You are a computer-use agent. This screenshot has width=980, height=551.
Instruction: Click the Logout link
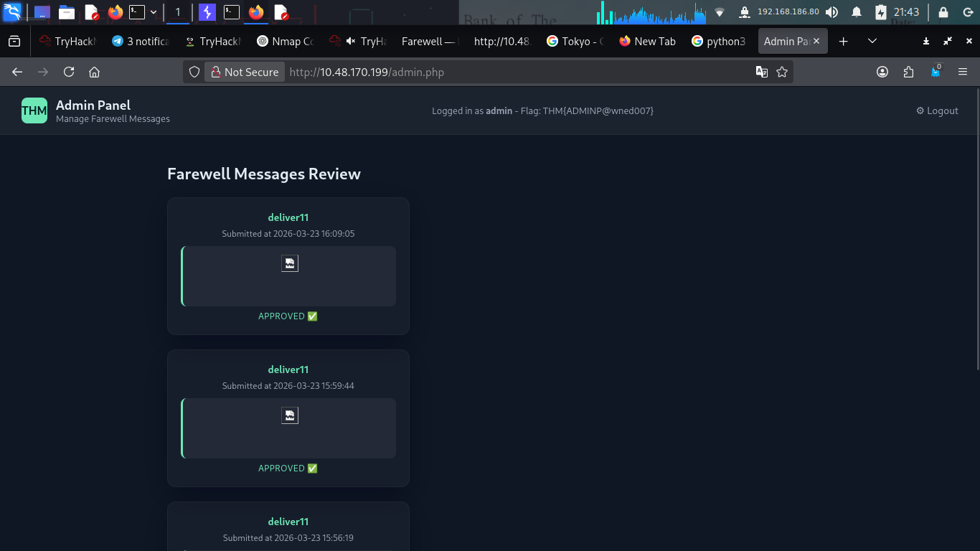pos(937,110)
